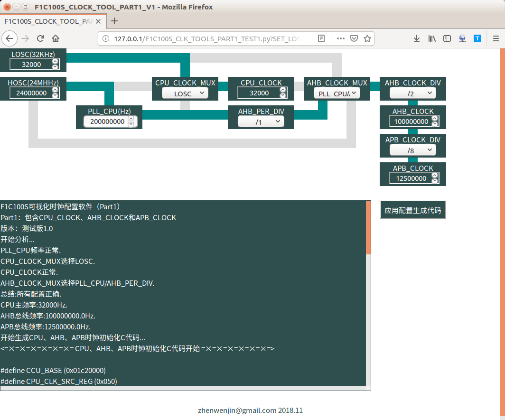The height and width of the screenshot is (420, 505).
Task: Open a new tab with plus button
Action: click(x=114, y=21)
